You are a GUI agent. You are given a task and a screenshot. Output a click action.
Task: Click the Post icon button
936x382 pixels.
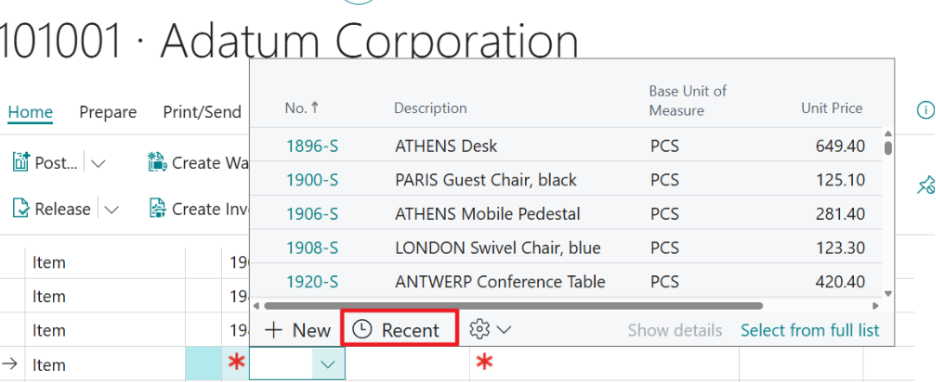pyautogui.click(x=21, y=162)
